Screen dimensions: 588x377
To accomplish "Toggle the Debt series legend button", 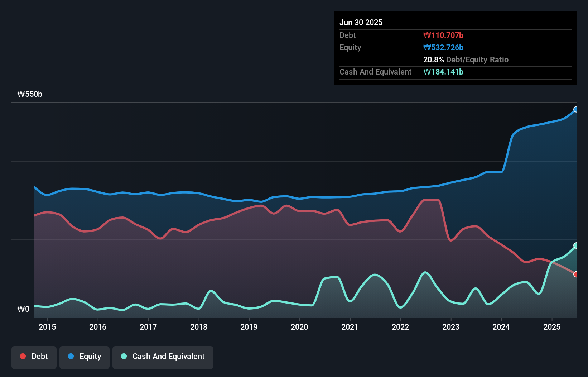I will [34, 357].
